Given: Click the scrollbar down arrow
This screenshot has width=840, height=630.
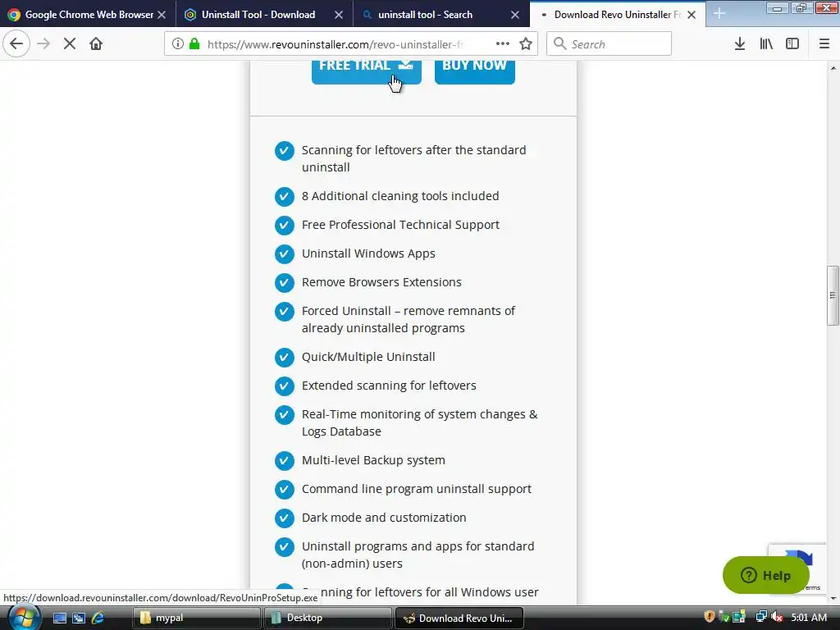Looking at the screenshot, I should [x=833, y=599].
